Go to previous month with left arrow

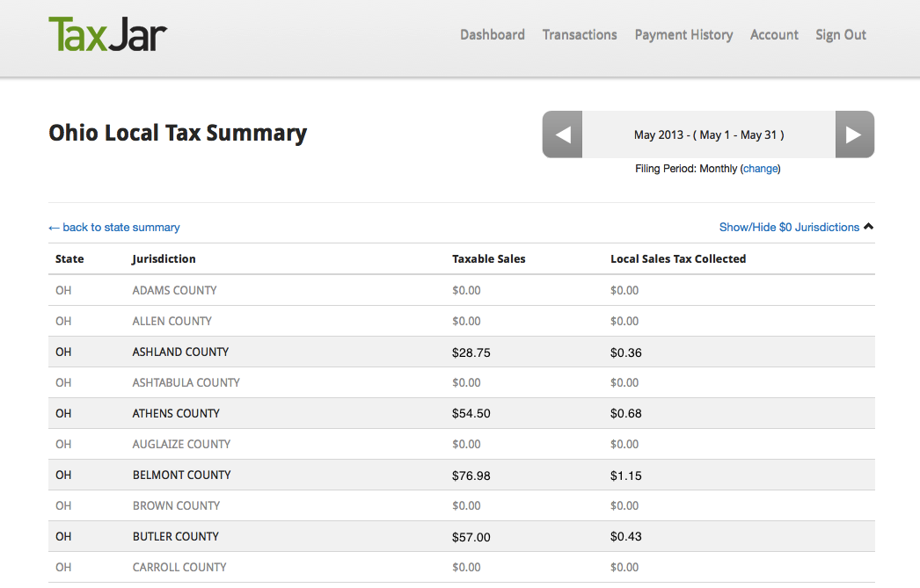tap(562, 134)
